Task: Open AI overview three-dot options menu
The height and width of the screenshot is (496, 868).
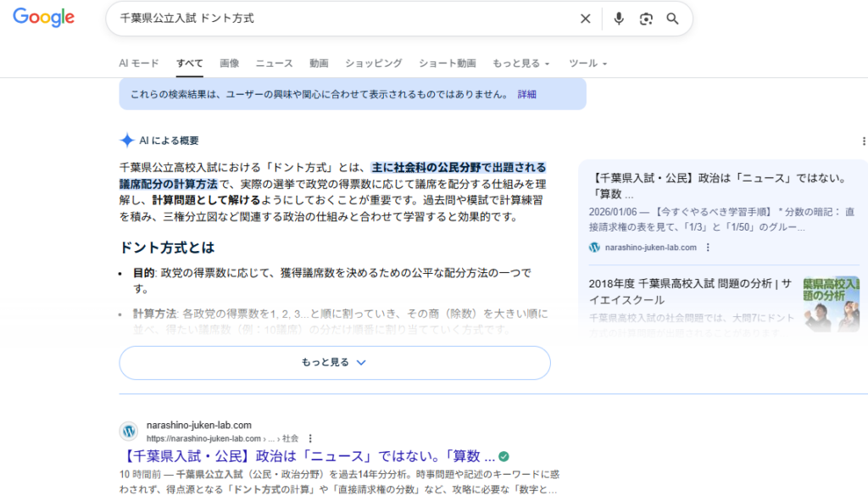Action: click(864, 141)
